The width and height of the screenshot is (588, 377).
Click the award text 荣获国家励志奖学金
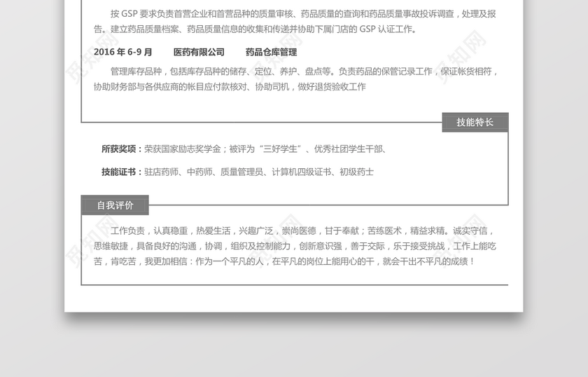183,149
